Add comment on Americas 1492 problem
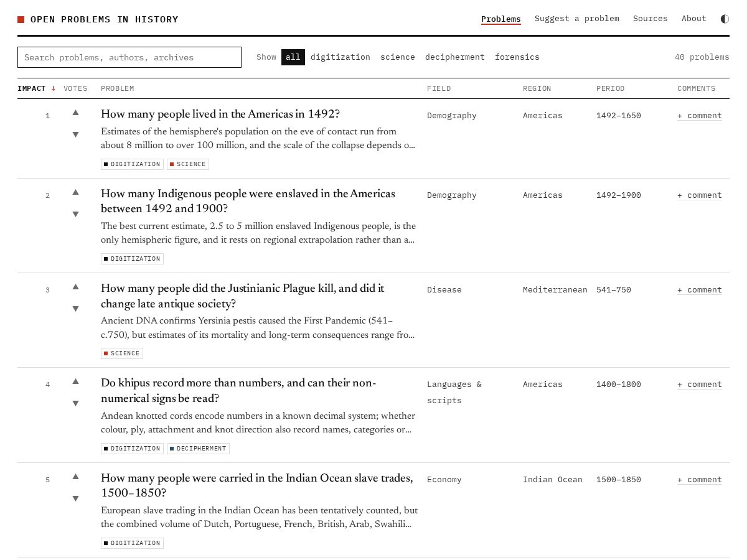This screenshot has height=560, width=747. click(x=700, y=116)
